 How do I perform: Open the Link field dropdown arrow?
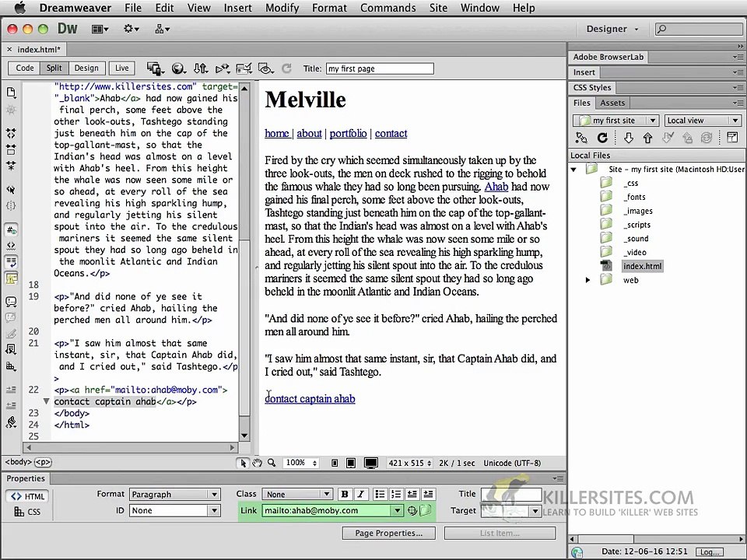point(397,510)
